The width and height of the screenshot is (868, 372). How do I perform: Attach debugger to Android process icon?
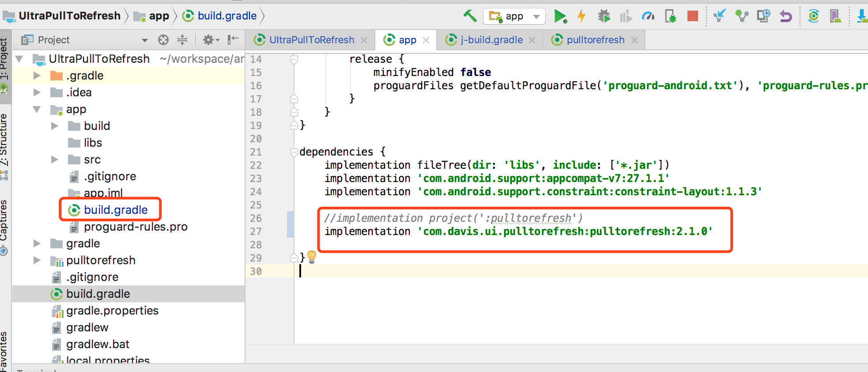pos(671,16)
